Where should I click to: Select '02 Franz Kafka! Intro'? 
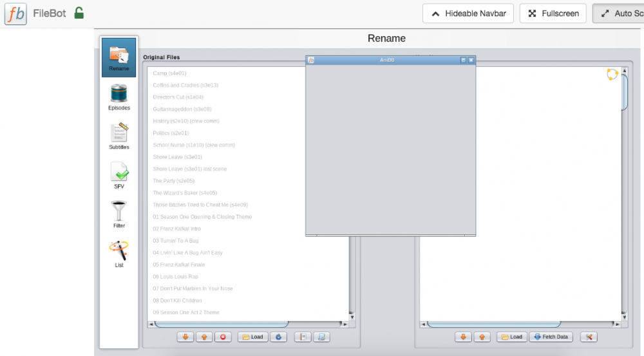click(176, 229)
